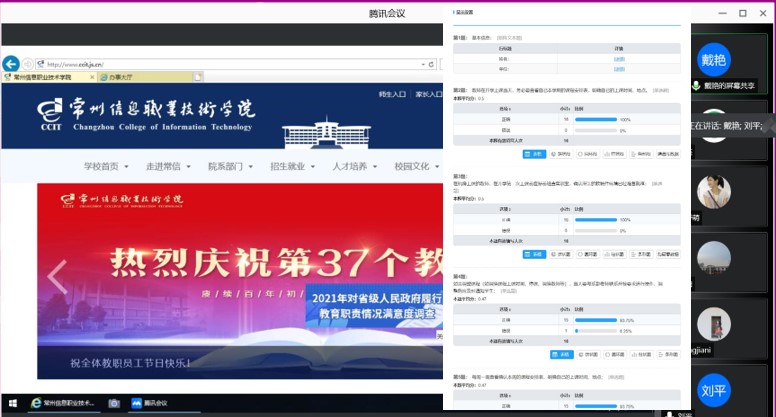The image size is (776, 417).
Task: Click the 93.75% progress bar in question 4
Action: pos(596,320)
